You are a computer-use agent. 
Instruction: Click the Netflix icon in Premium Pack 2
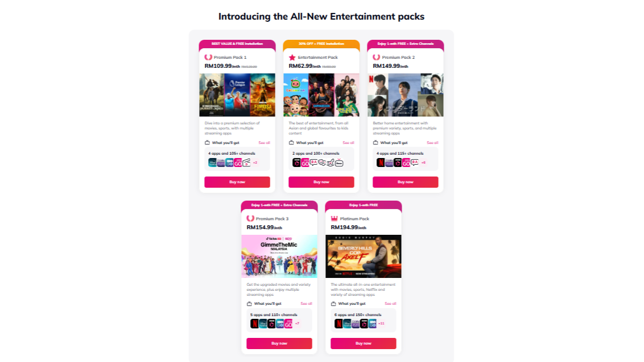click(381, 163)
